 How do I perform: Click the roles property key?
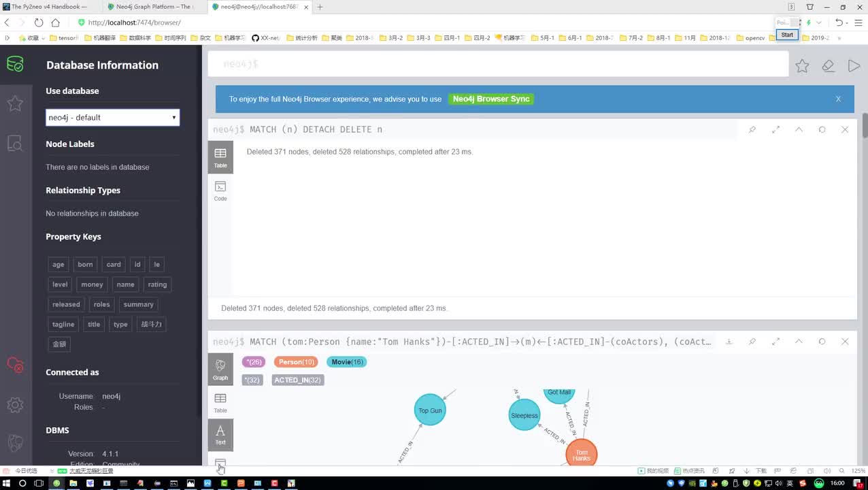[101, 304]
